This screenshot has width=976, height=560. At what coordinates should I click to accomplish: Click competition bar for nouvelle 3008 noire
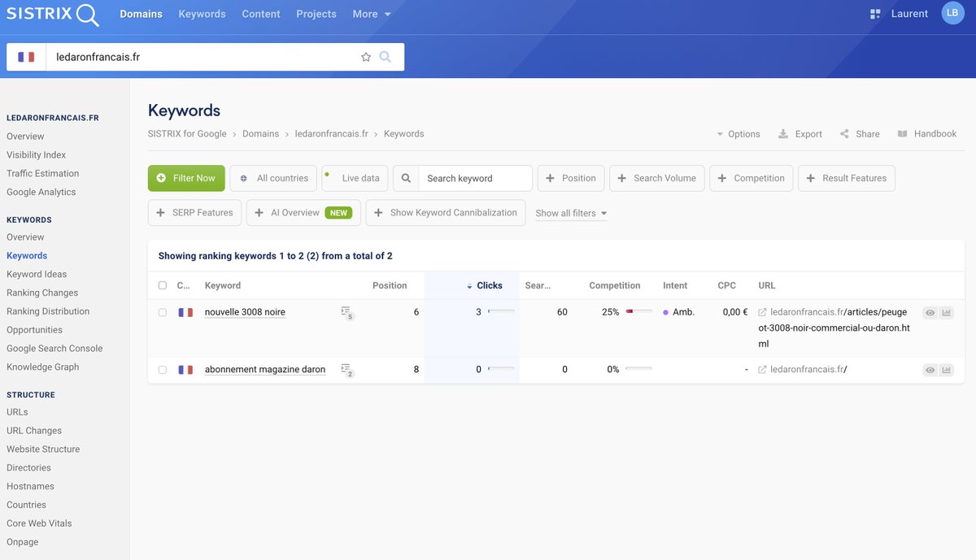pos(638,311)
